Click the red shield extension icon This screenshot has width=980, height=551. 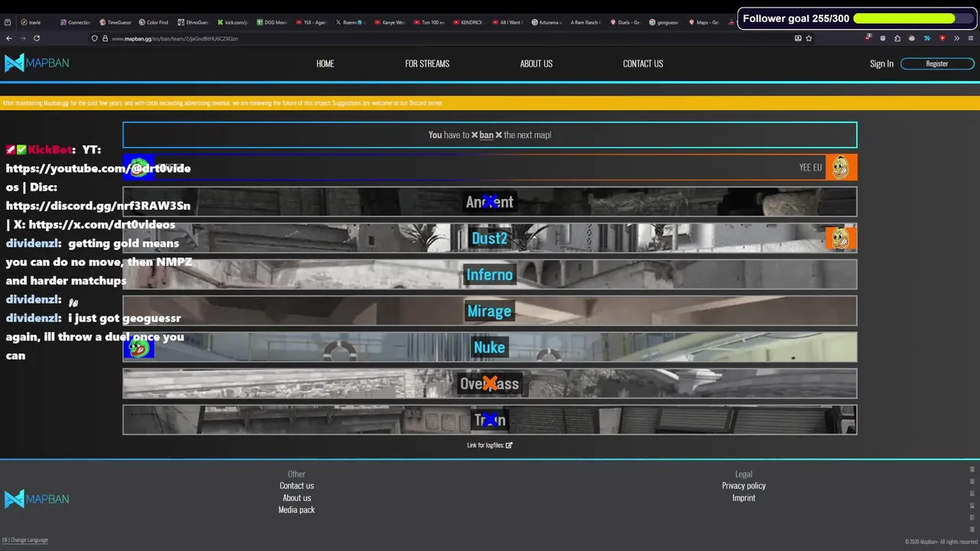pos(942,38)
